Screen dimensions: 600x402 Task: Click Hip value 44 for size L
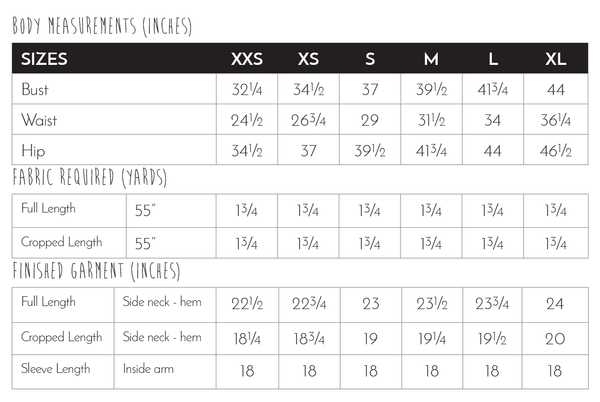coord(492,151)
